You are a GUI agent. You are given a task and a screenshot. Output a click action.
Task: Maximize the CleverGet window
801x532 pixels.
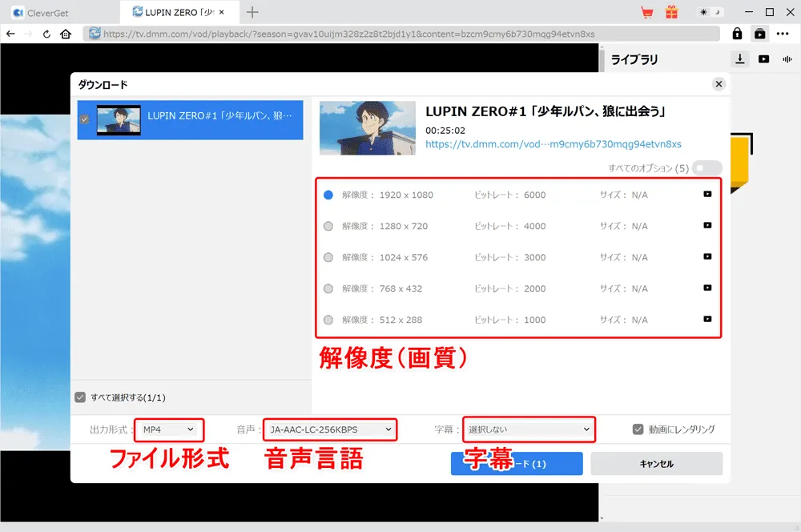tap(770, 12)
